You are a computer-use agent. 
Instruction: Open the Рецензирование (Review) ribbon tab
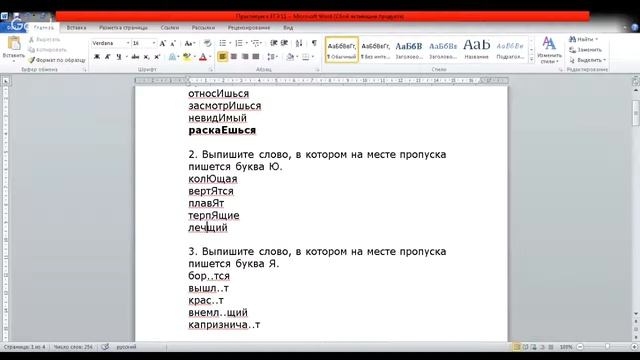tap(249, 28)
